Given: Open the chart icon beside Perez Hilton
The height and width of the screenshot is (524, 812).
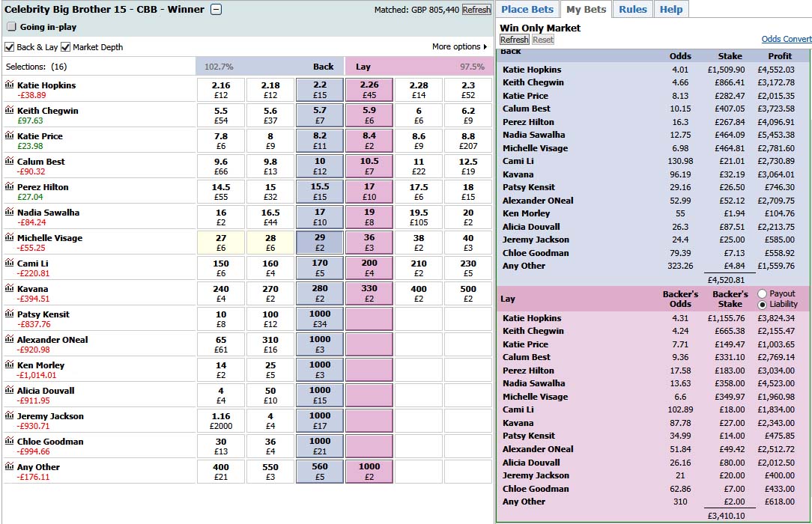Looking at the screenshot, I should click(9, 187).
